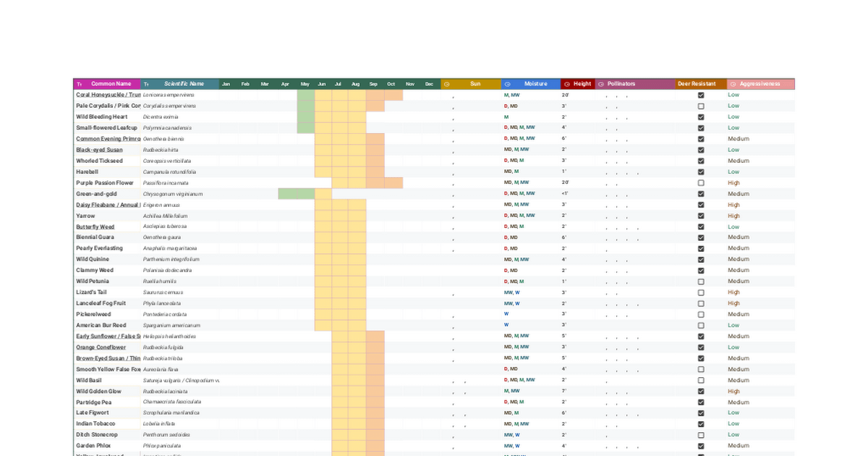Click the text-type icon beside Common Name header
This screenshot has height=456, width=868.
pyautogui.click(x=79, y=84)
